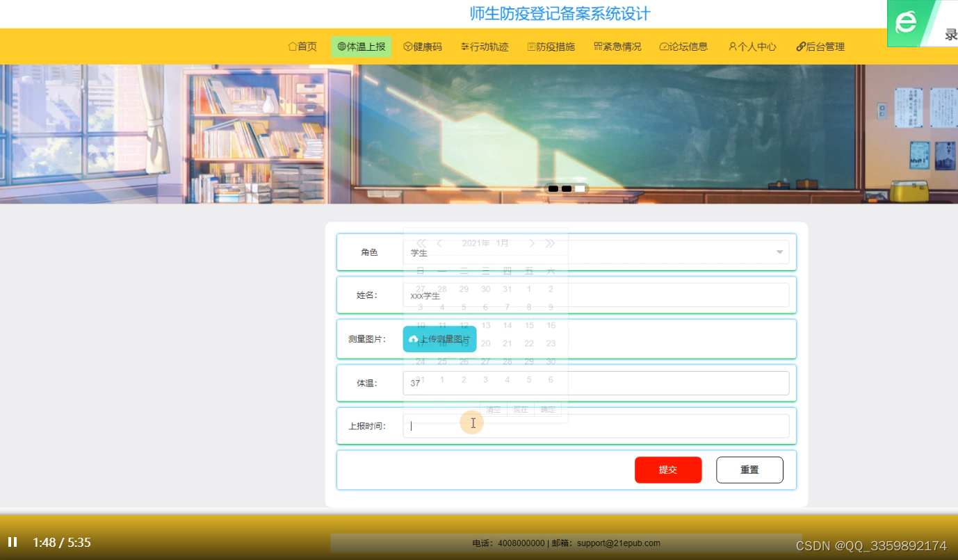Open 个人中心 personal center

[752, 47]
